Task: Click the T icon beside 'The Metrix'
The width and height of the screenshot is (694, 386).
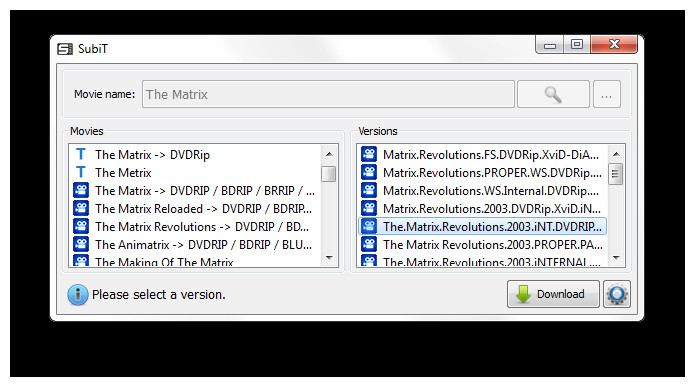Action: (x=81, y=172)
